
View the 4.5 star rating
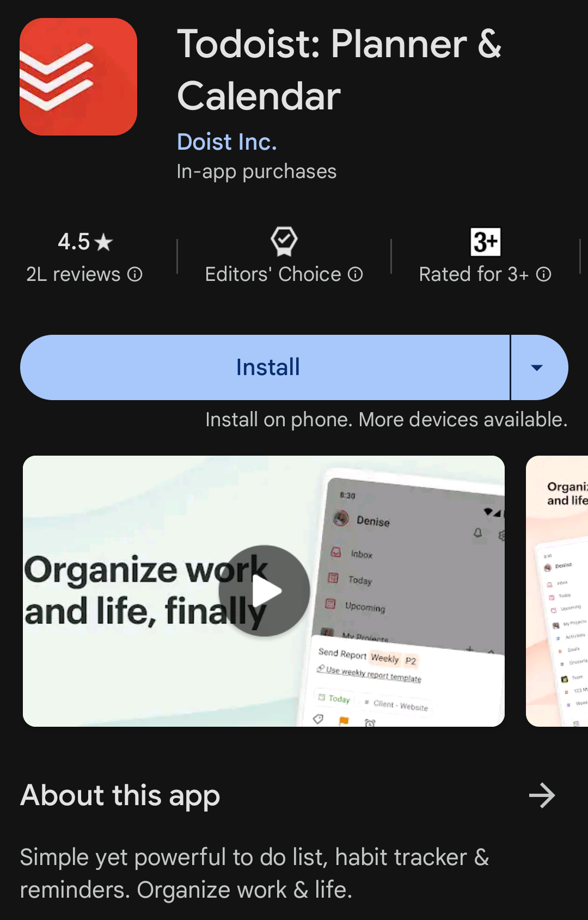(x=85, y=242)
